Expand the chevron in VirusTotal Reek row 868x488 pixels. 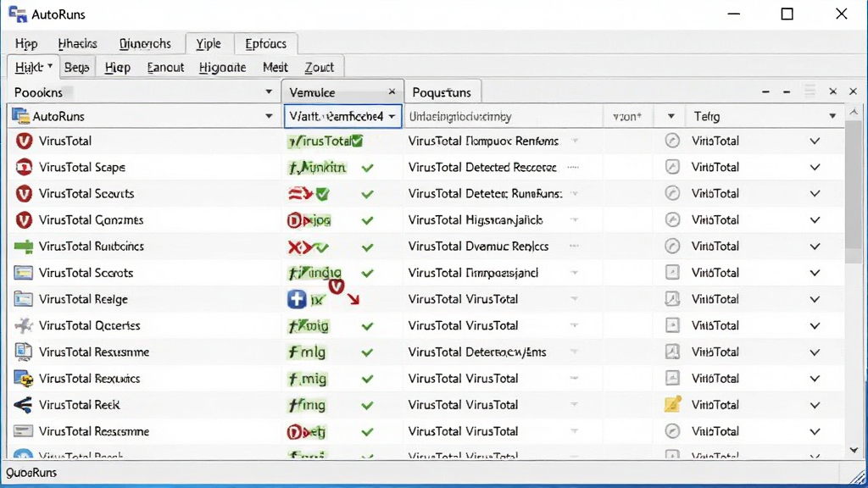(815, 406)
